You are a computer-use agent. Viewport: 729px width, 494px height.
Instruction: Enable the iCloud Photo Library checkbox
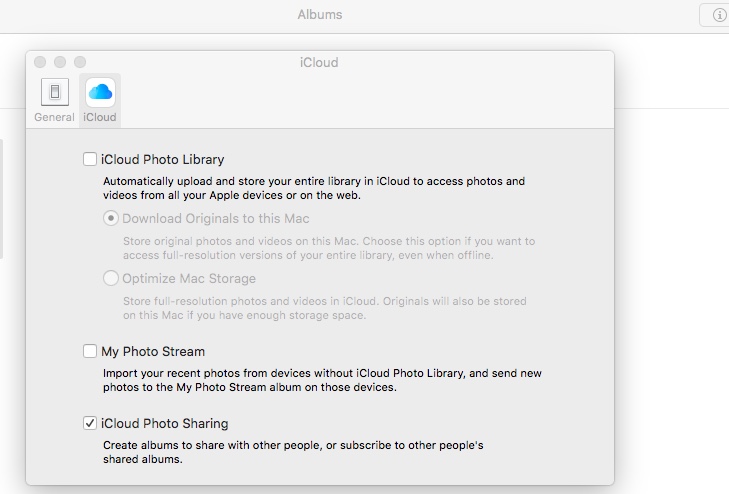90,159
